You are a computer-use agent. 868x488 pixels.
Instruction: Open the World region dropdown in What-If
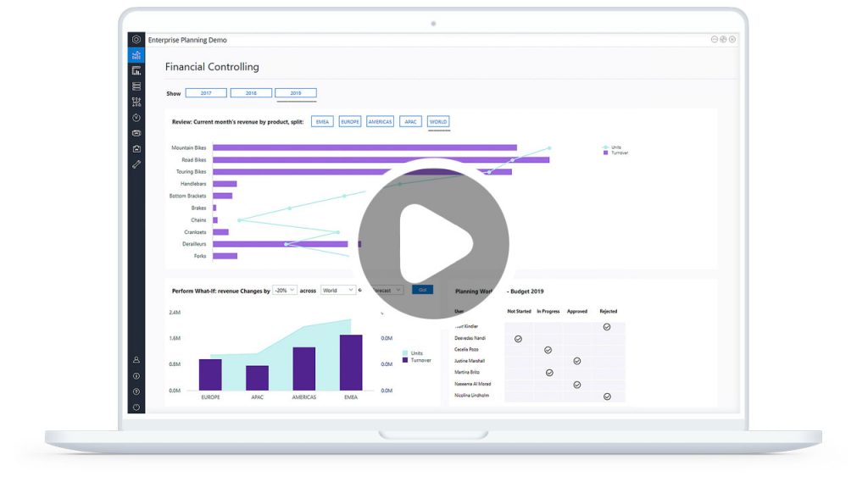pyautogui.click(x=337, y=291)
